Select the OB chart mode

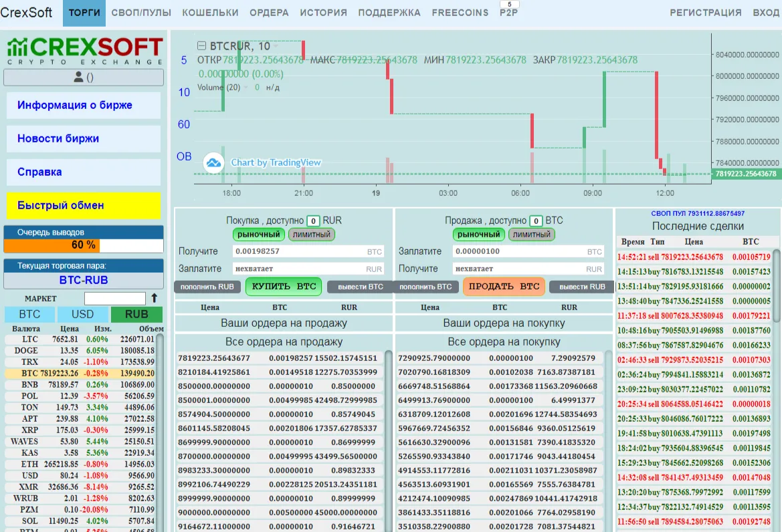[x=184, y=156]
